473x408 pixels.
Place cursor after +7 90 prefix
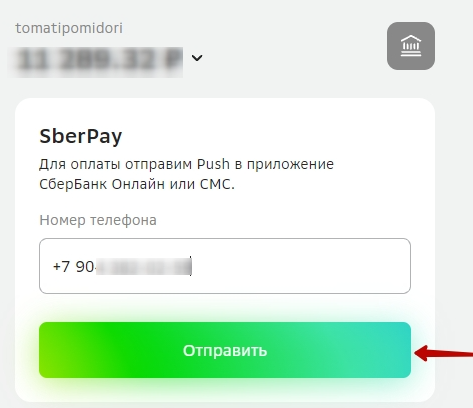point(95,267)
